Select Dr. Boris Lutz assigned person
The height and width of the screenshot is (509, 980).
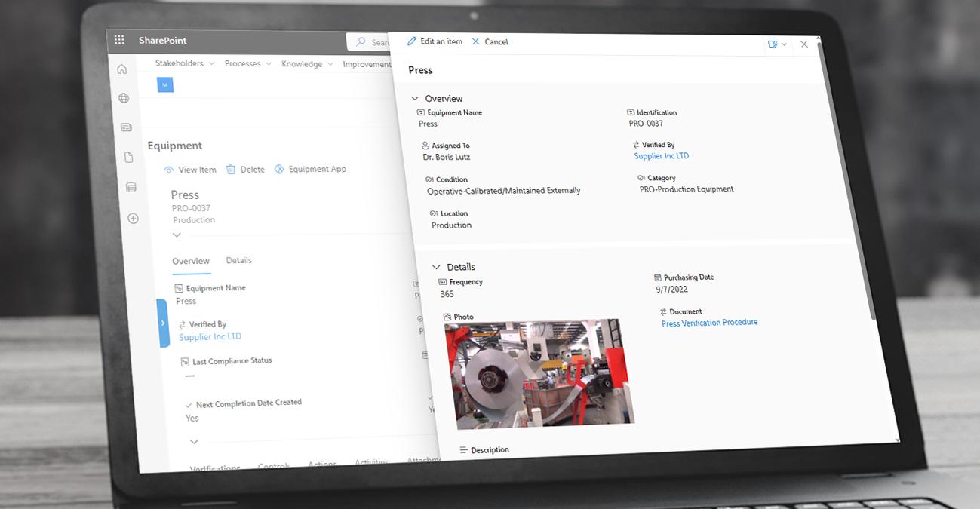(447, 157)
